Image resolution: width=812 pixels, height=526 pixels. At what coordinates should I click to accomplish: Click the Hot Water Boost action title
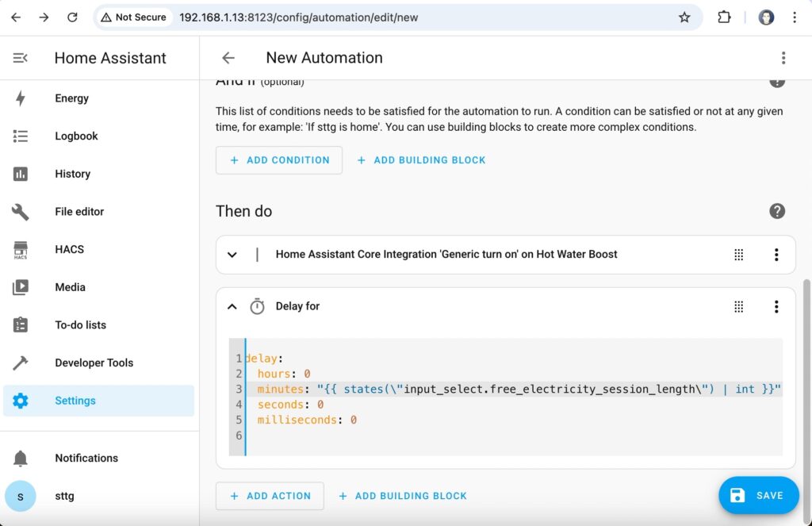[446, 254]
